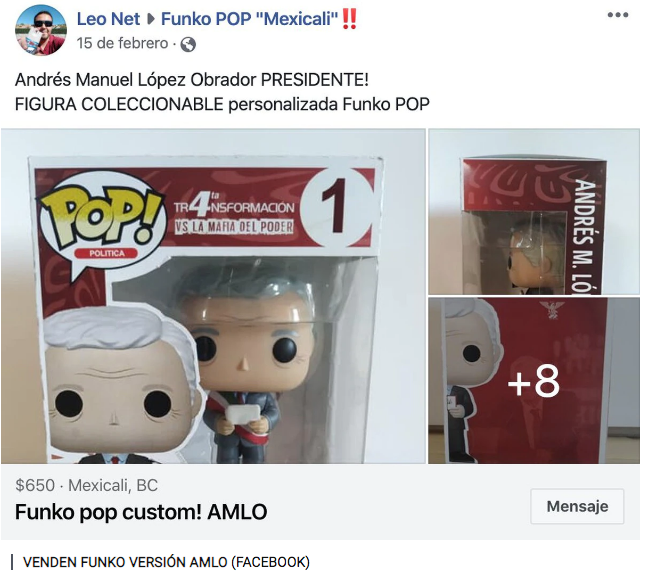Open the post options three-dots menu
652x572 pixels.
617,15
